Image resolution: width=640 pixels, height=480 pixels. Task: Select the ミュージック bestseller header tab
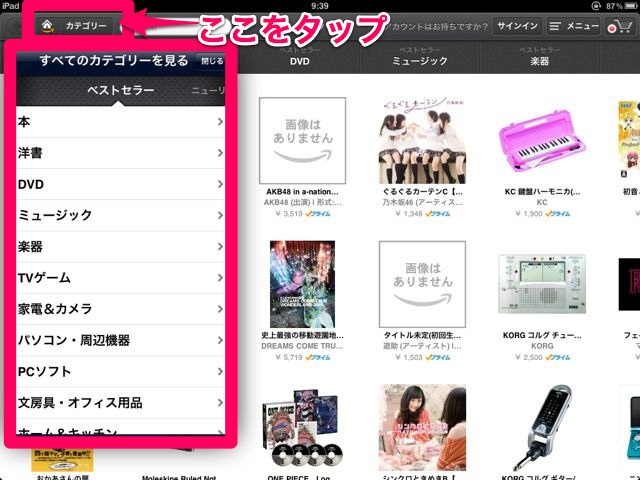(x=420, y=57)
